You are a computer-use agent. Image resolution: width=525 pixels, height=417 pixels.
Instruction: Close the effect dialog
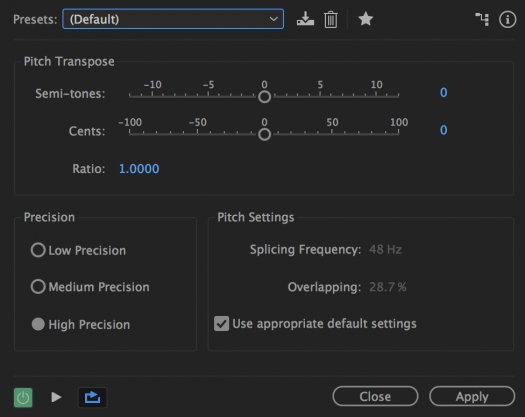tap(375, 396)
